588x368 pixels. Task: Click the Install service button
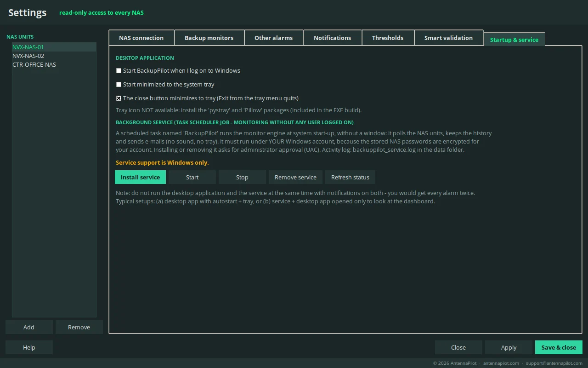140,177
